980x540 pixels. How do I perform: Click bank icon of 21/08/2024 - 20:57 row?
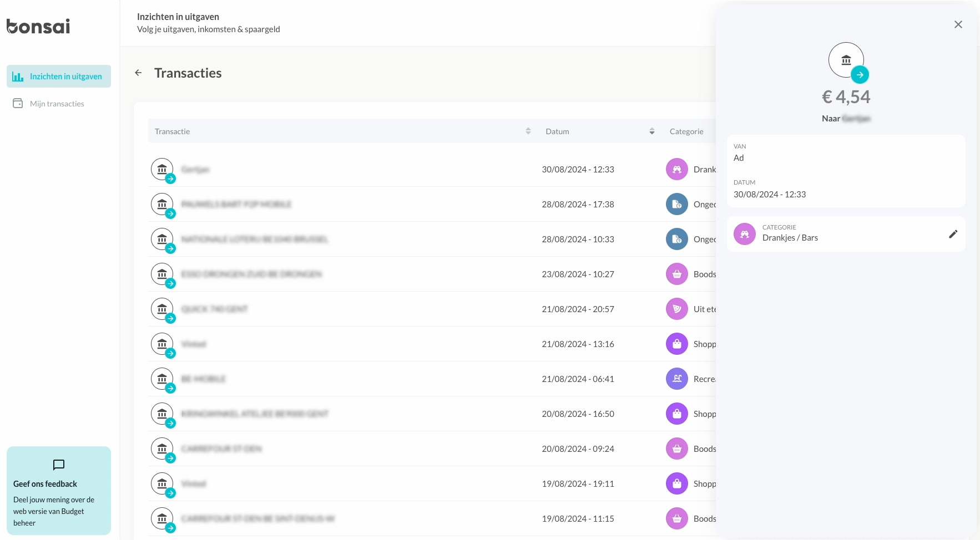(162, 309)
